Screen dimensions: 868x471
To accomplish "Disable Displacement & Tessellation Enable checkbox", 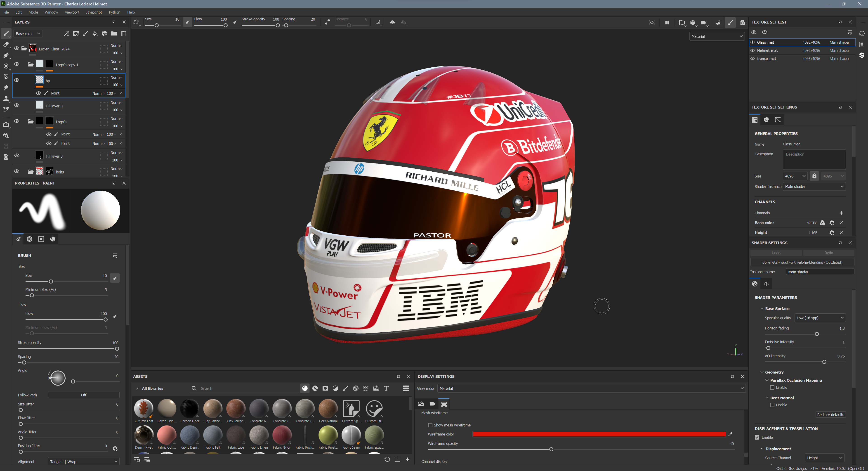I will click(x=757, y=437).
